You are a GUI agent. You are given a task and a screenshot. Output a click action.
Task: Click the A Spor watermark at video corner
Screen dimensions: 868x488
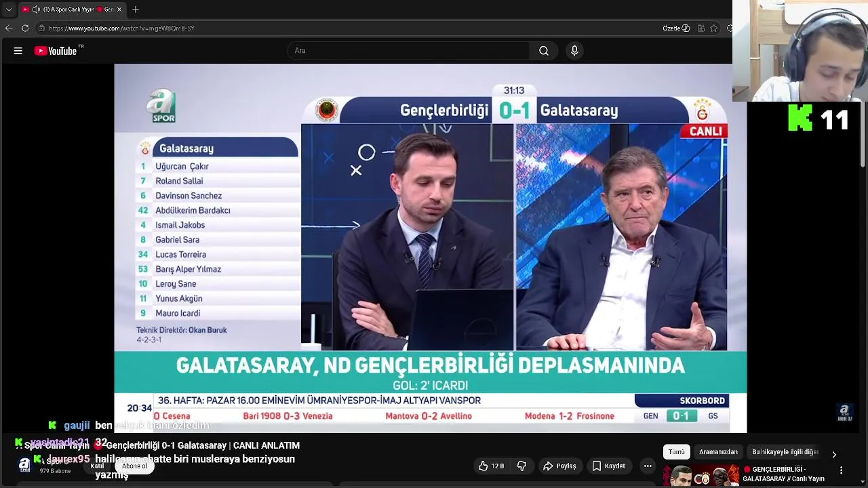coord(844,413)
